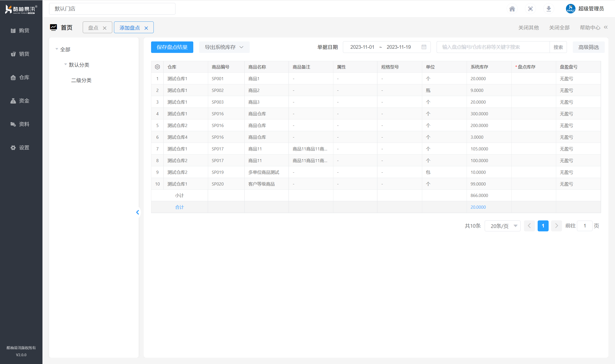Collapse the tab bar using double-chevron icon
The image size is (615, 364).
(x=606, y=27)
